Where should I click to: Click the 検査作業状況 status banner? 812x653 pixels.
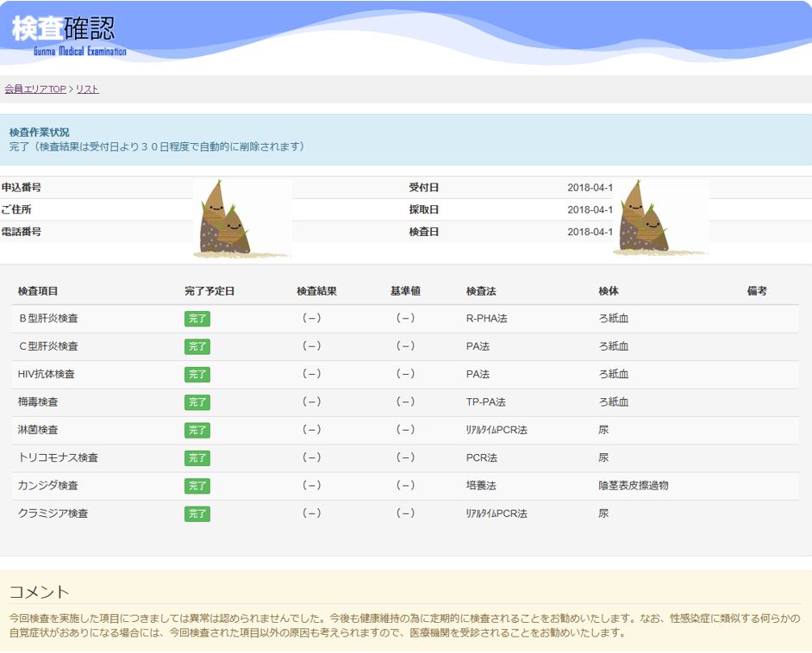pyautogui.click(x=406, y=140)
